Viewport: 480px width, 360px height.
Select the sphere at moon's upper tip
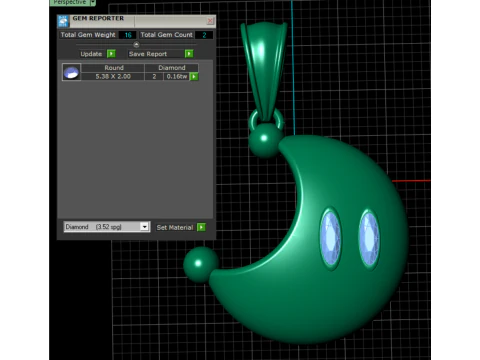[265, 139]
